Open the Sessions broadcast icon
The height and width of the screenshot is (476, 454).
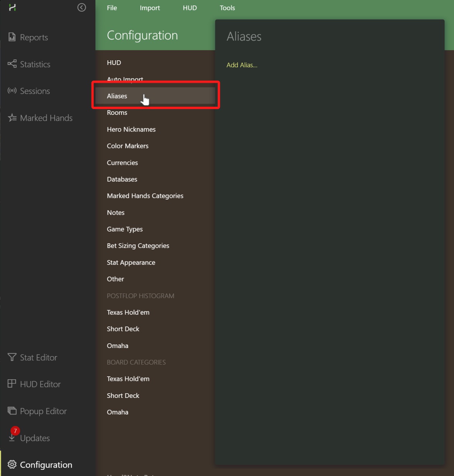(x=12, y=90)
